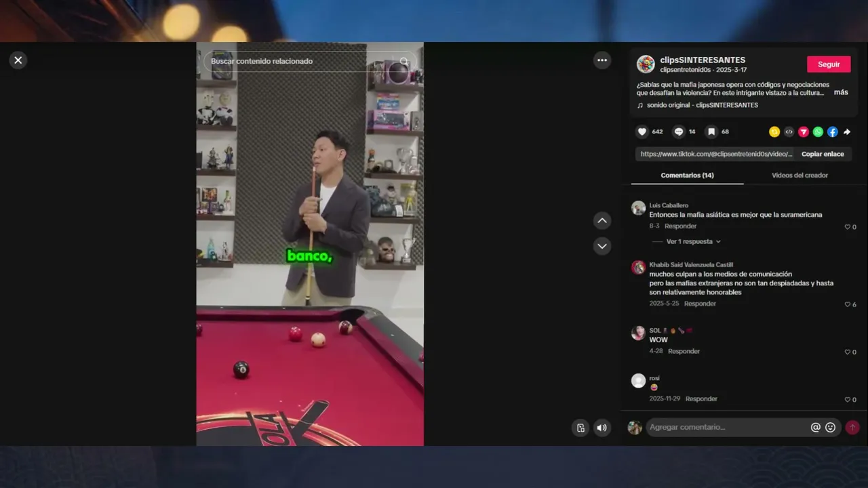Image resolution: width=868 pixels, height=488 pixels.
Task: Expand the description with más
Action: pos(841,92)
